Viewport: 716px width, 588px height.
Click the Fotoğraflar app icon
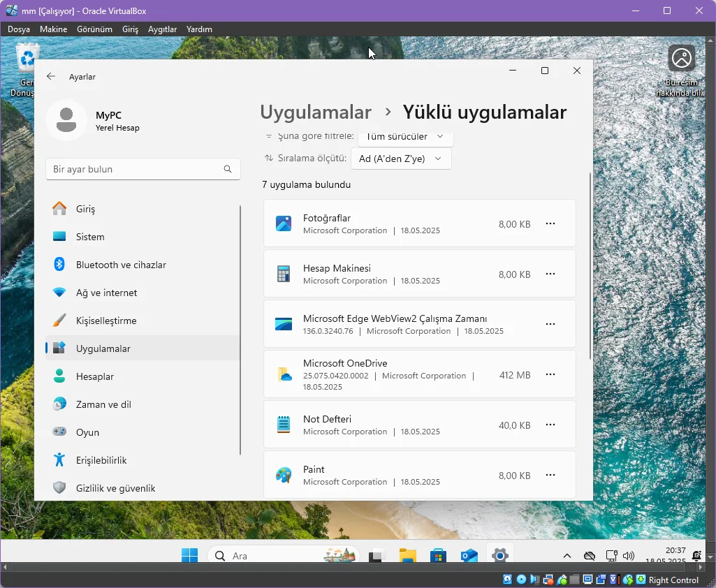pyautogui.click(x=284, y=223)
